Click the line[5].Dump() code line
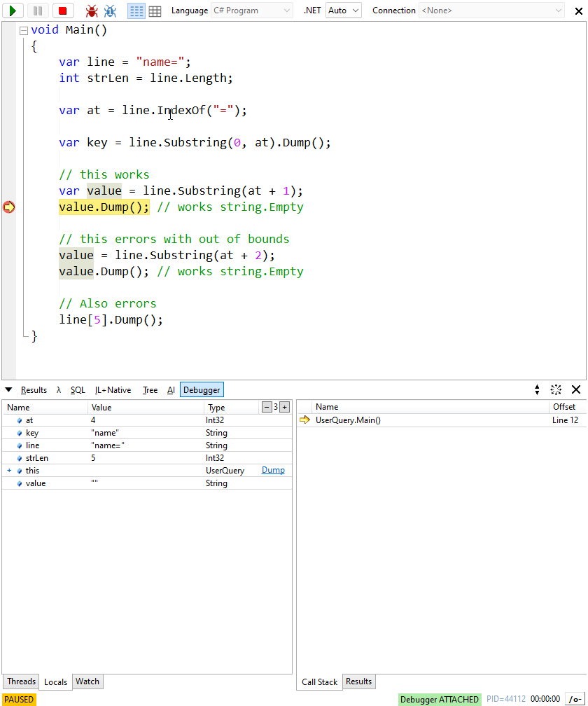Viewport: 588px width, 706px height. pyautogui.click(x=111, y=319)
